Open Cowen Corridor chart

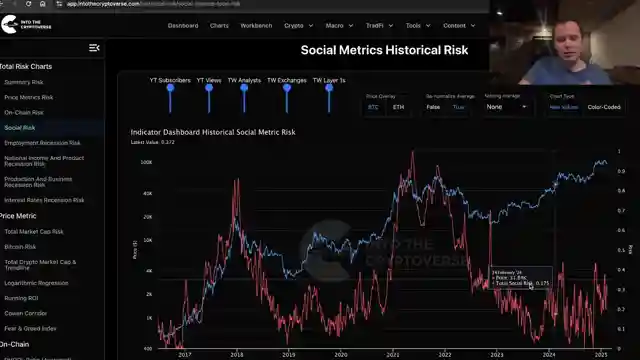25,313
